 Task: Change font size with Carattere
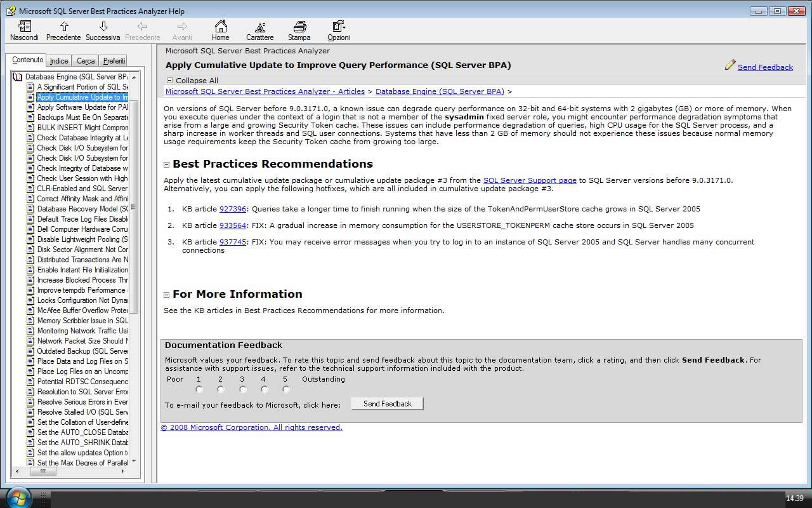coord(260,30)
